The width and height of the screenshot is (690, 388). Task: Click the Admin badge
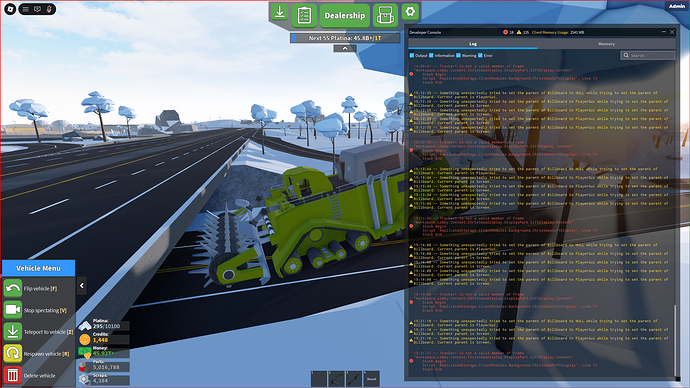point(677,6)
